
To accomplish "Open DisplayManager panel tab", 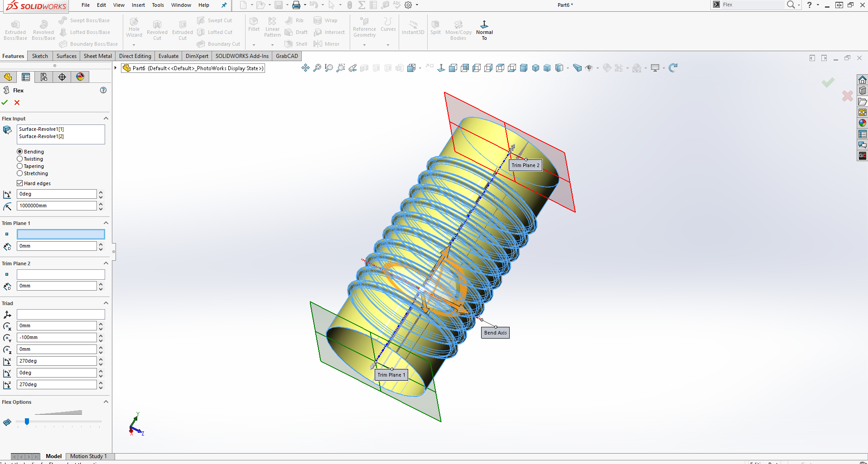I will tap(80, 77).
